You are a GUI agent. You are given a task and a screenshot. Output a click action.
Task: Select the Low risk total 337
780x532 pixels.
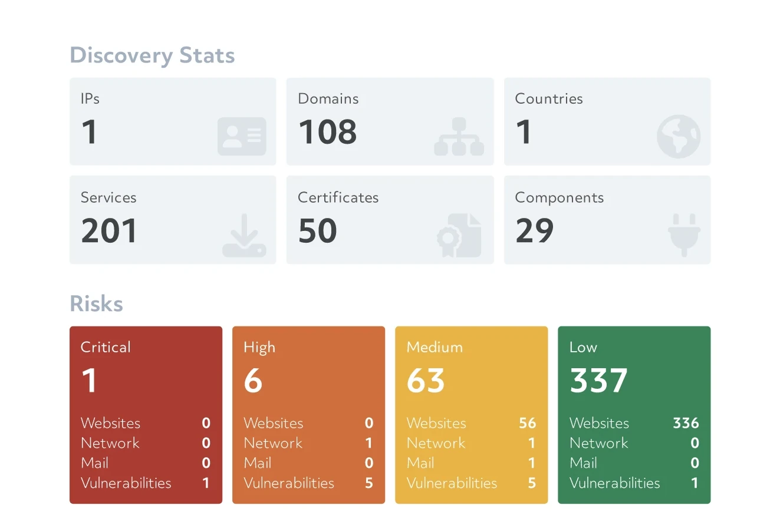tap(598, 381)
